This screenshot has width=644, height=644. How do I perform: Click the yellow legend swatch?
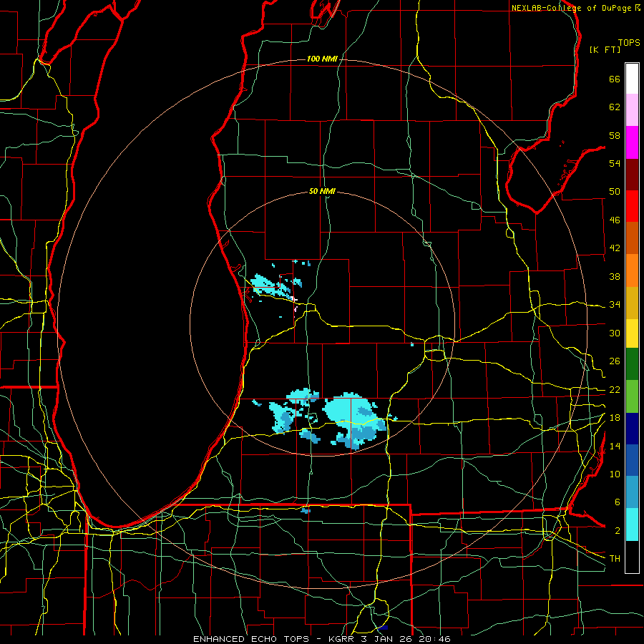click(x=632, y=333)
